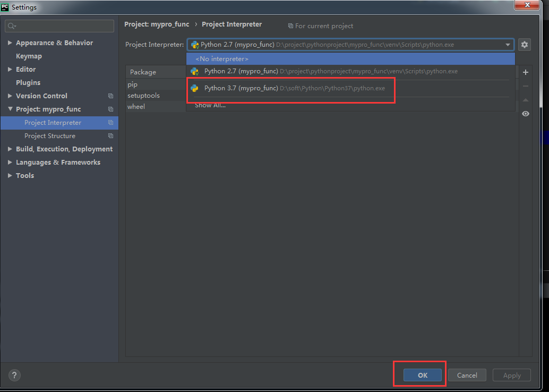549x392 pixels.
Task: Click the Apply button
Action: tap(511, 375)
